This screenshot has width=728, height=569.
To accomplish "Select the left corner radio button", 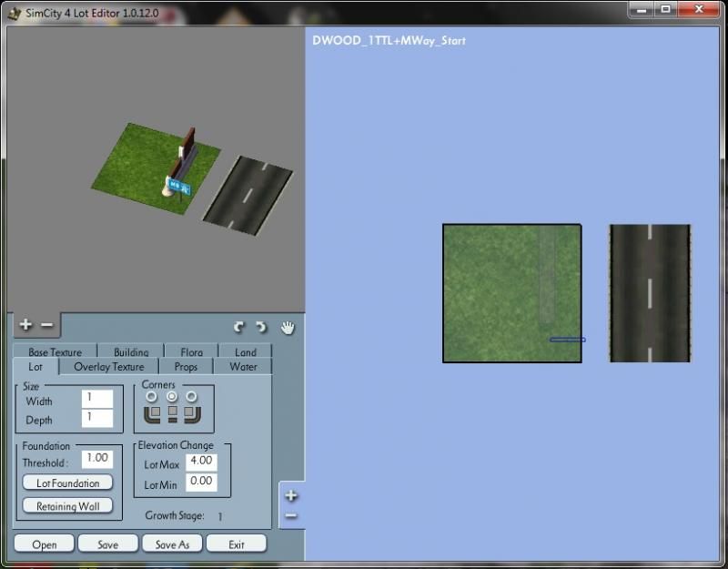I will click(x=151, y=397).
